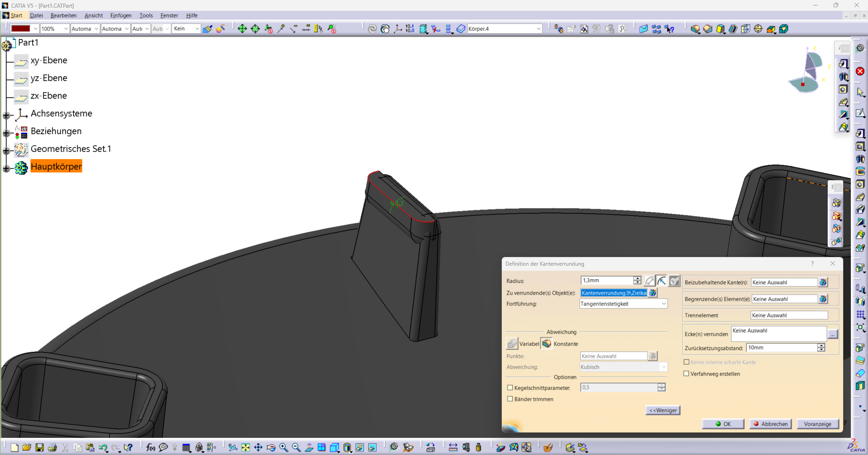
Task: Click the workbench gear icon top right
Action: [860, 48]
